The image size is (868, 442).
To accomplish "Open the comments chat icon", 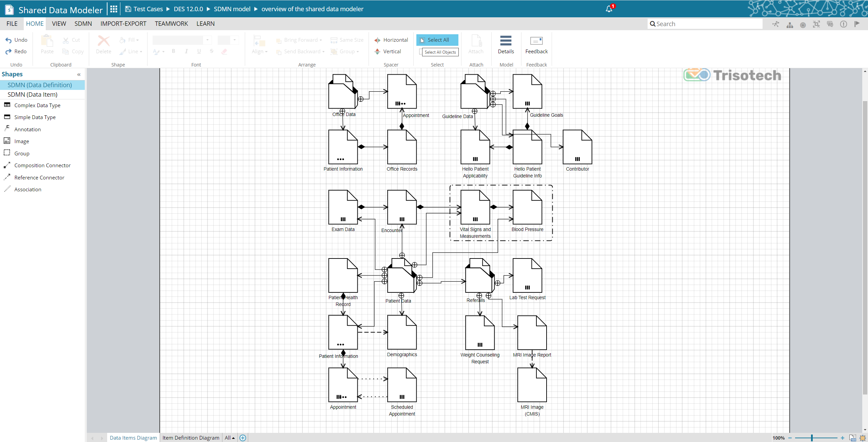I will coord(830,24).
